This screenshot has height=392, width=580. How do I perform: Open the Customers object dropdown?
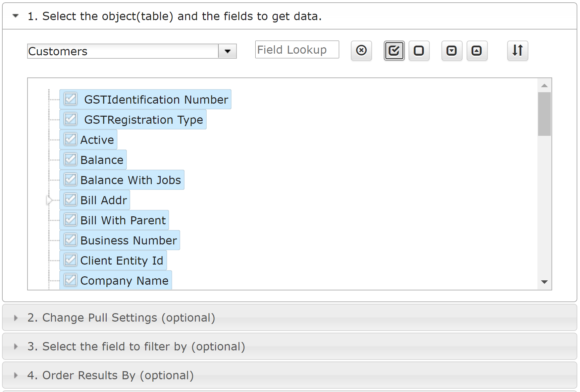point(227,51)
